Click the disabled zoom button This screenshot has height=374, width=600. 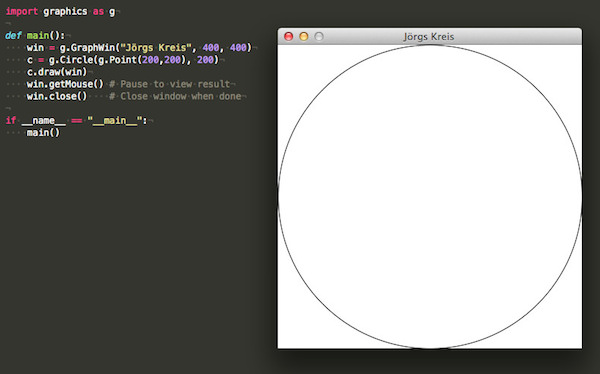point(319,36)
